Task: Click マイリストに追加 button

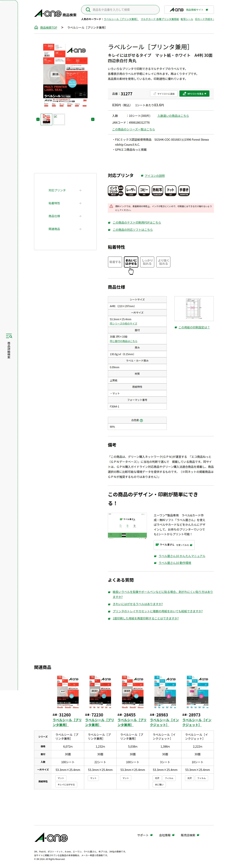Action: [164, 94]
